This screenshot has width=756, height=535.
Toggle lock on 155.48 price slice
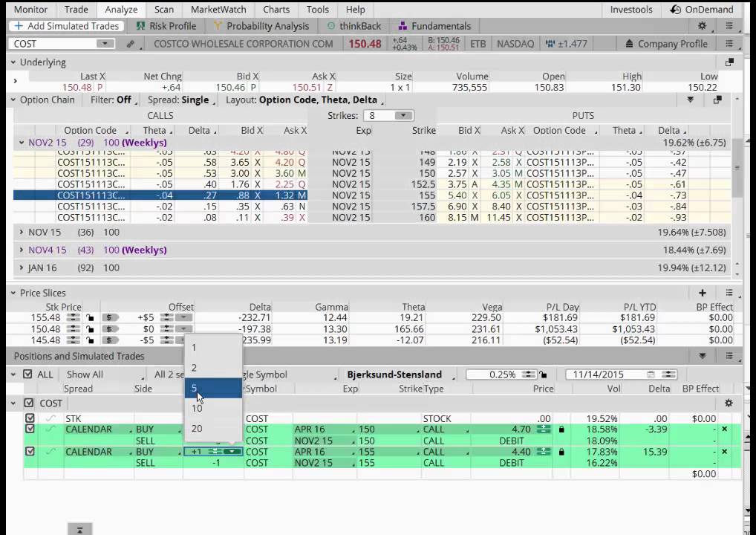(x=90, y=317)
